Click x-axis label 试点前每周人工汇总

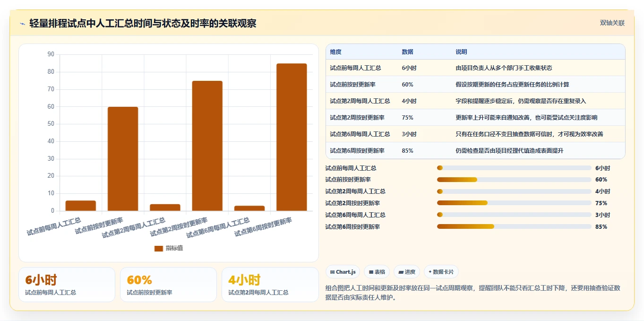coord(54,227)
